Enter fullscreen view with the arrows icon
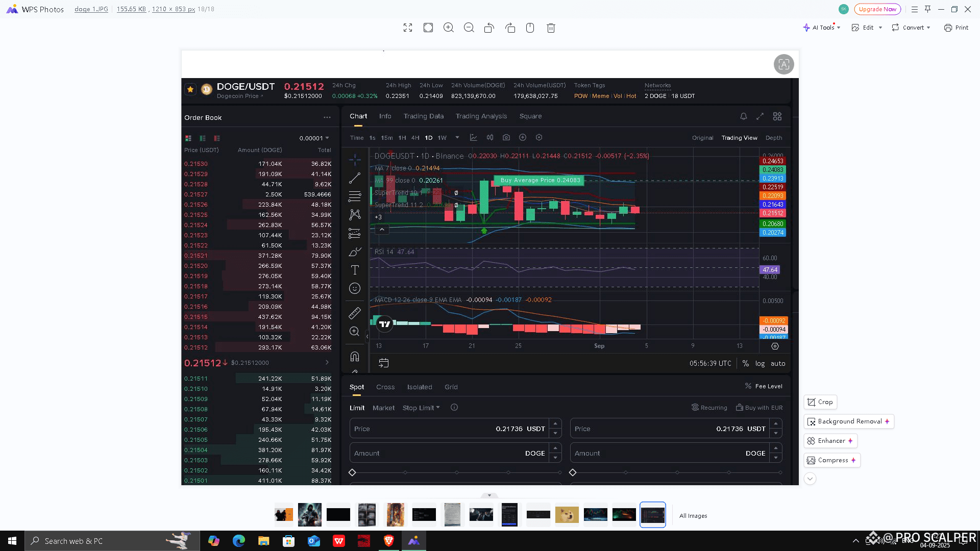This screenshot has width=980, height=551. [x=408, y=28]
